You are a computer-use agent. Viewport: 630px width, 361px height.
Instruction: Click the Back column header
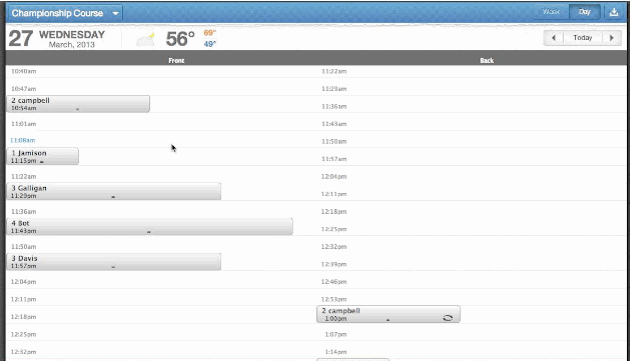point(487,60)
